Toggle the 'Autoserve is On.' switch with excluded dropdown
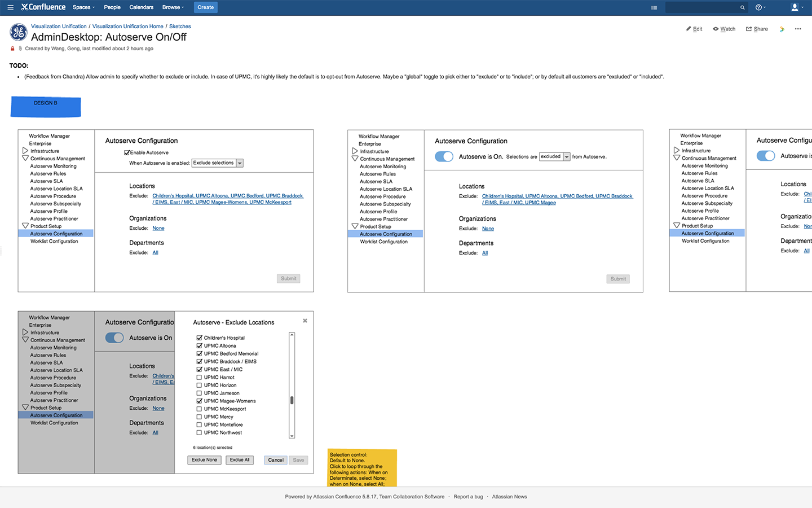 point(444,156)
